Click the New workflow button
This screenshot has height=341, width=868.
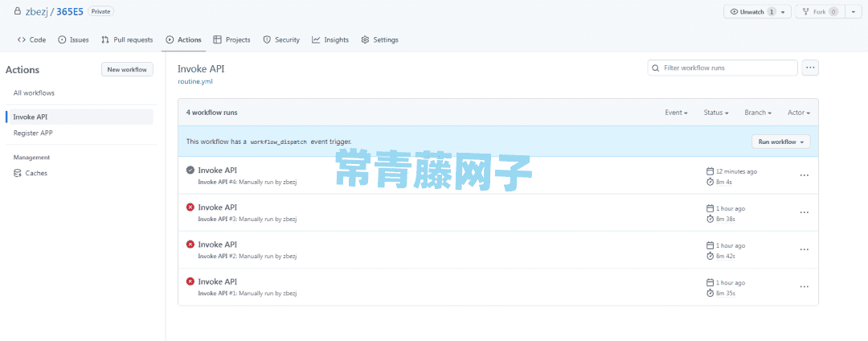pos(127,70)
